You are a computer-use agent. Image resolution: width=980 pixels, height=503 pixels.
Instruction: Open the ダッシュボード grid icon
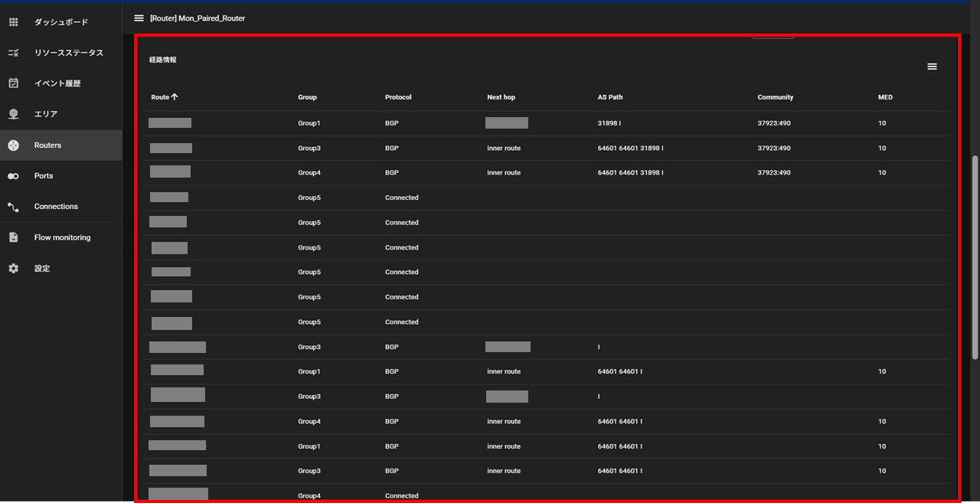pyautogui.click(x=13, y=21)
